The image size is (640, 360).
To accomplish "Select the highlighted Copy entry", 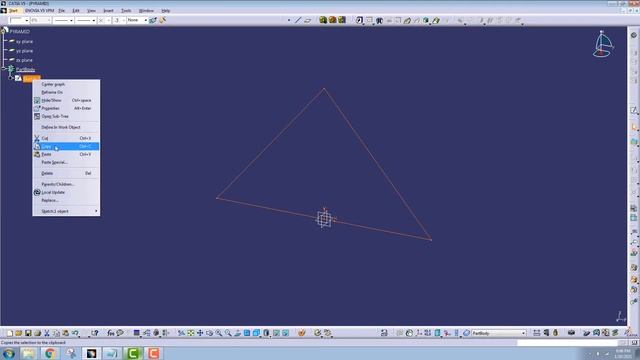I will tap(66, 146).
